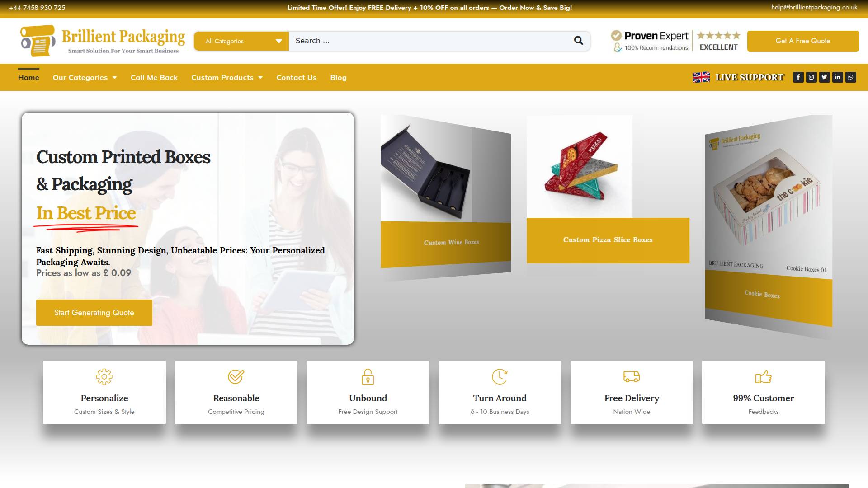868x488 pixels.
Task: Click the Unbound padlock icon
Action: [x=368, y=376]
